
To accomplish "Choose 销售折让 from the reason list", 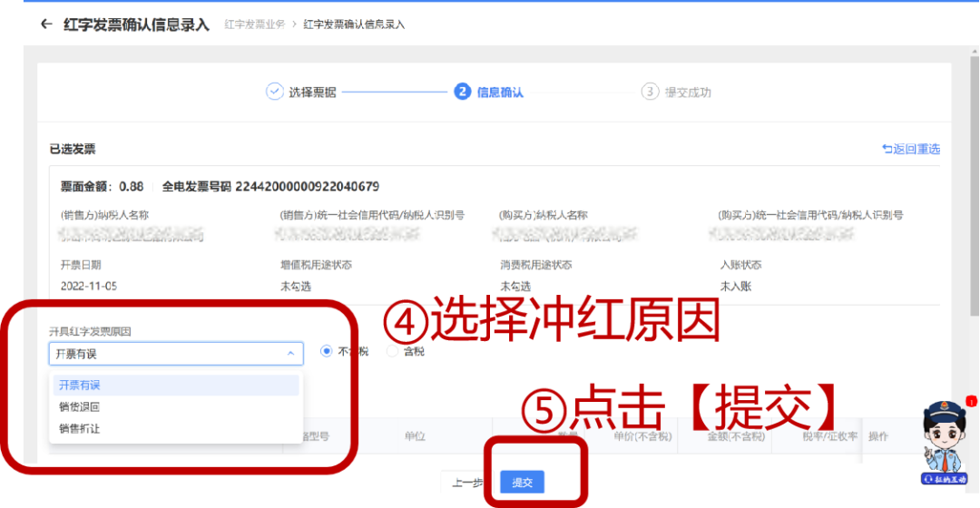I will [x=176, y=429].
